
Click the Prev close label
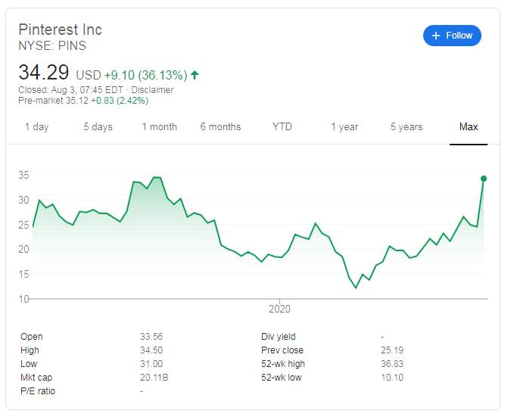(282, 350)
